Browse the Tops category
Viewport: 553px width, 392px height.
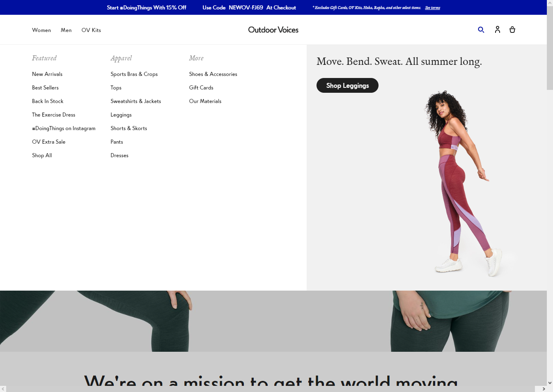pos(116,88)
